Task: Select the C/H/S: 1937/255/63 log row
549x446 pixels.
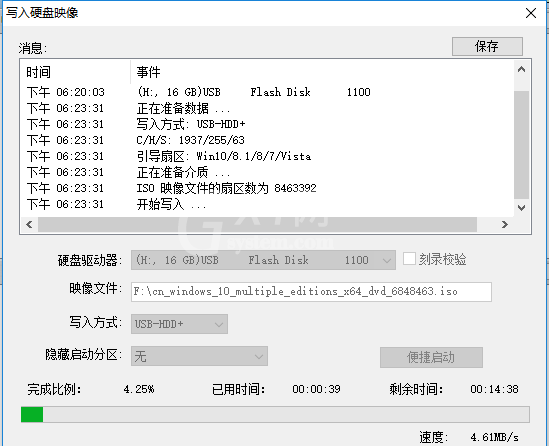Action: pyautogui.click(x=268, y=140)
